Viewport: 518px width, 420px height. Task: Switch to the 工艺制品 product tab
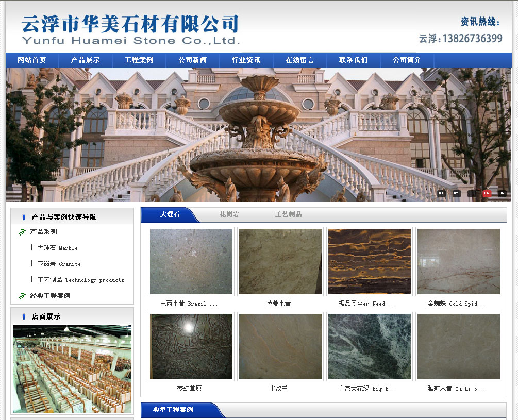288,214
